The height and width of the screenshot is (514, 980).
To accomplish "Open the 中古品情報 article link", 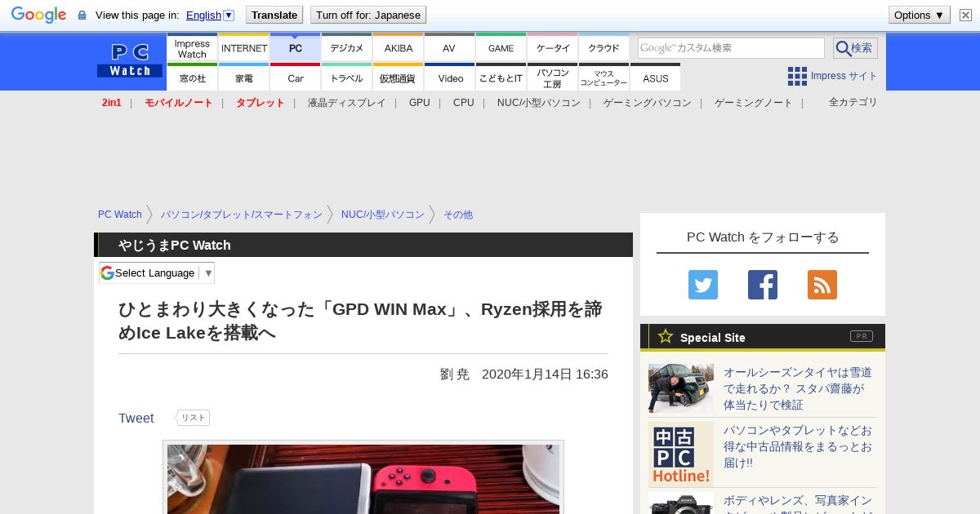I will coord(798,446).
